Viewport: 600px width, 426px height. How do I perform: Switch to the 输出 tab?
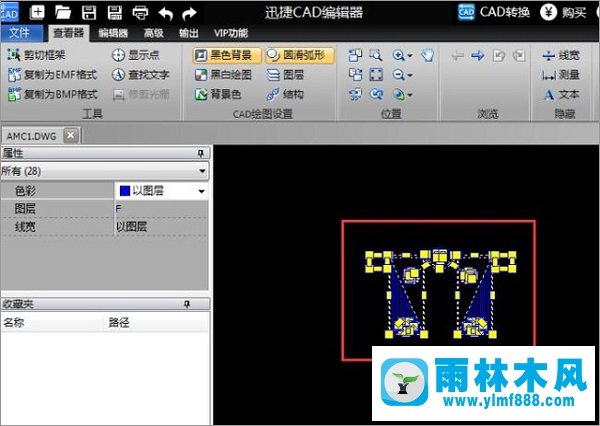coord(189,33)
